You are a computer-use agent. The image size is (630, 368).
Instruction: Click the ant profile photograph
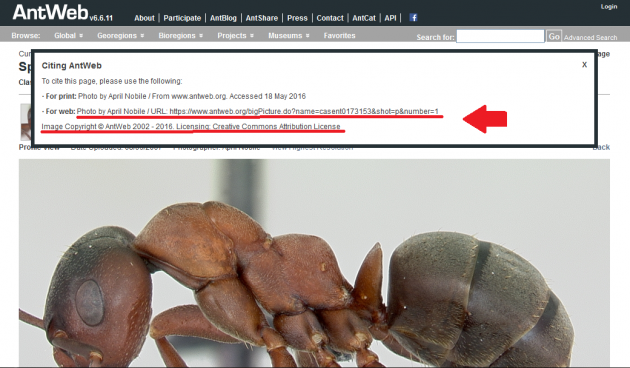coord(314,263)
